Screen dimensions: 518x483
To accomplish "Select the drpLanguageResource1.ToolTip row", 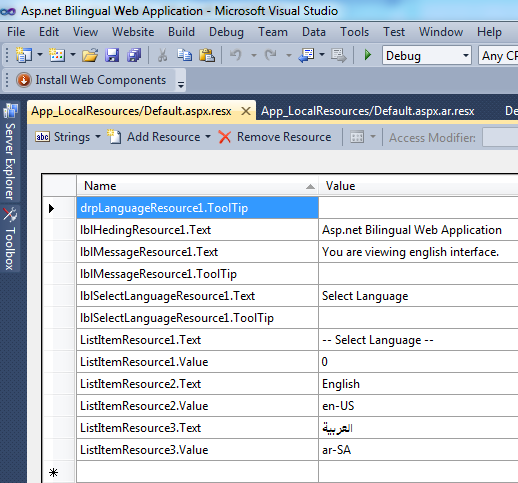I will pos(197,208).
